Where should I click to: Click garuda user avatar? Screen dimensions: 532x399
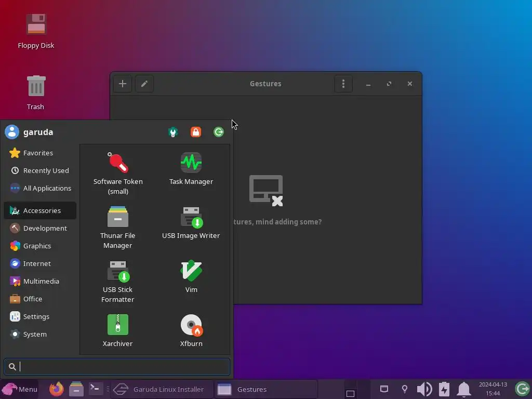tap(12, 132)
